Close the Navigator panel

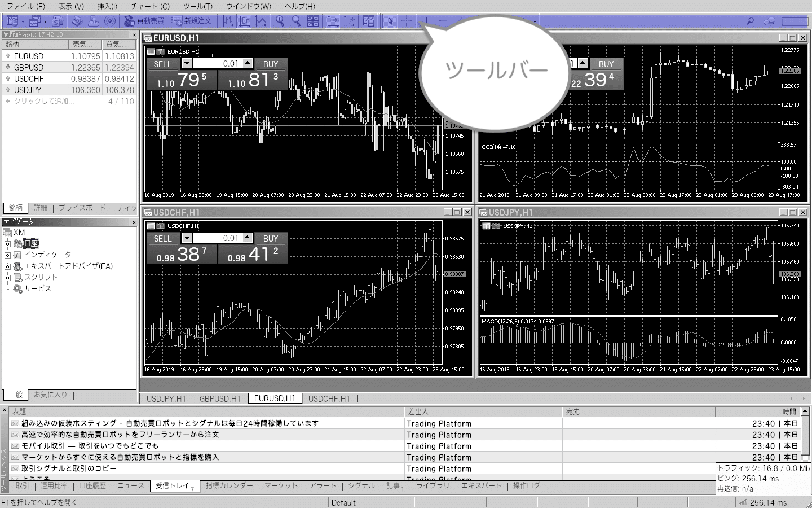[134, 222]
